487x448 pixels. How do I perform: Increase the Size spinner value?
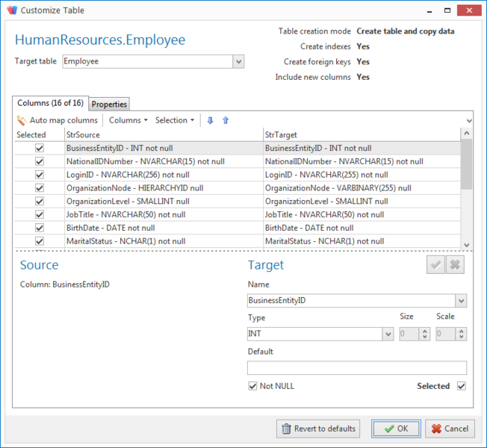coord(424,331)
